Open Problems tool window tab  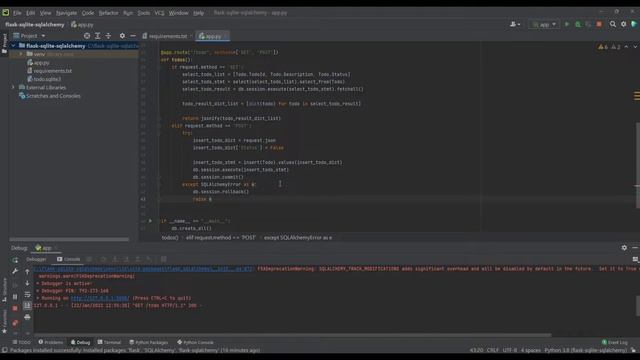[51, 342]
